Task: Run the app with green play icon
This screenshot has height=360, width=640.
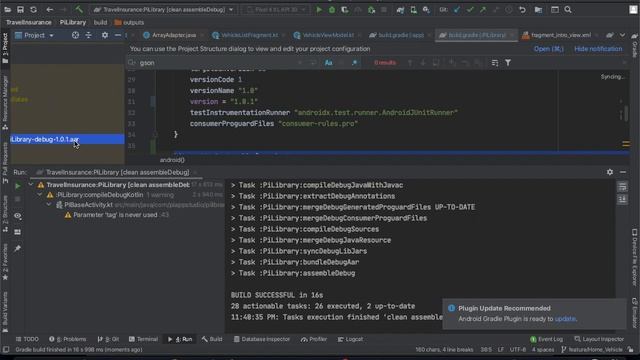Action: 319,9
